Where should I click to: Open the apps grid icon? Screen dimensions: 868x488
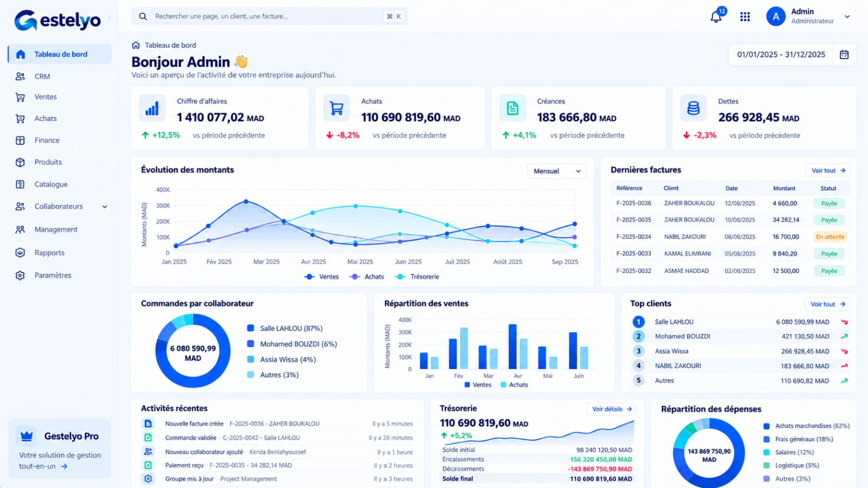[745, 17]
